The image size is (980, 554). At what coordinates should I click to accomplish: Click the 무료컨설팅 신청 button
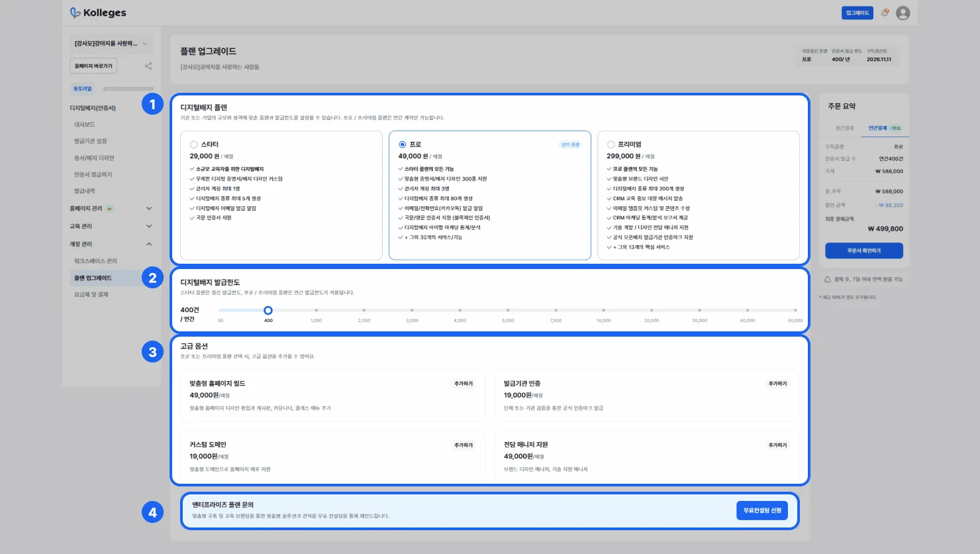coord(761,510)
